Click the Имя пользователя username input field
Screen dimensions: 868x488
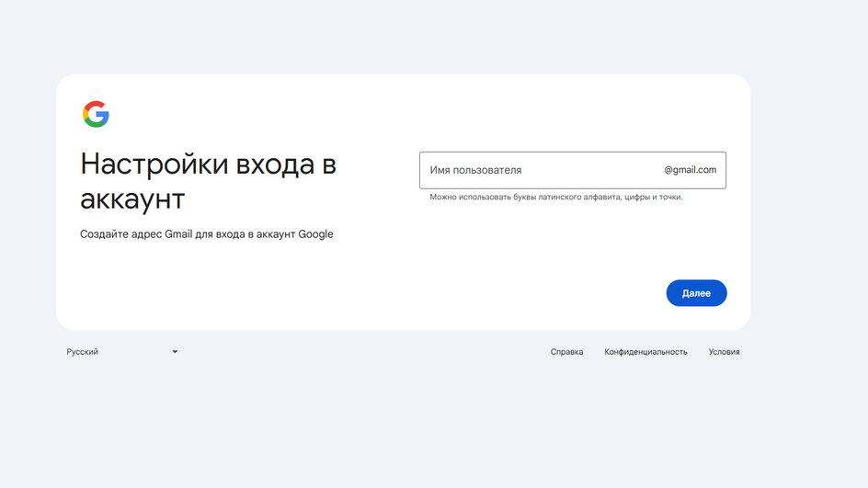[x=573, y=170]
